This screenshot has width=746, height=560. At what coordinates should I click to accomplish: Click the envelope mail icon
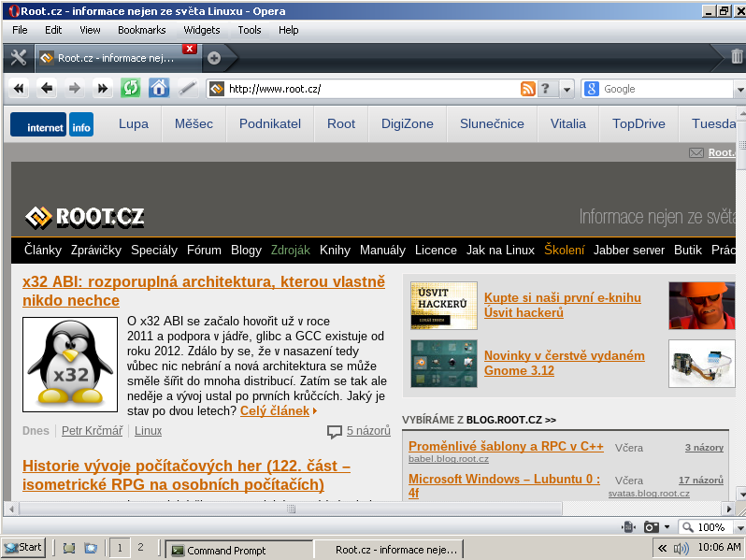[696, 152]
